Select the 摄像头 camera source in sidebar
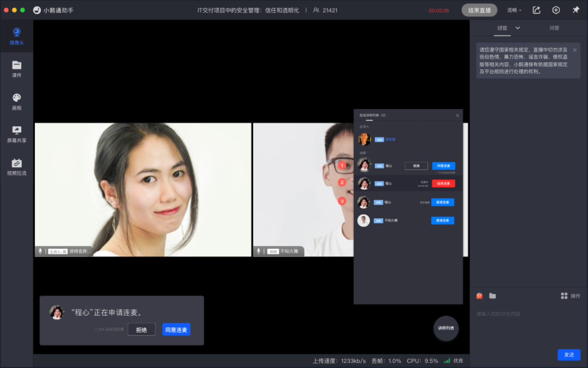 (17, 36)
